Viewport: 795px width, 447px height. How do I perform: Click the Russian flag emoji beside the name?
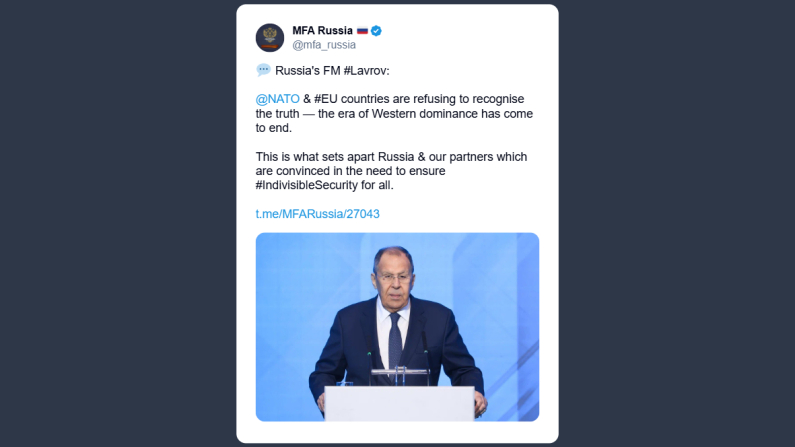[361, 31]
